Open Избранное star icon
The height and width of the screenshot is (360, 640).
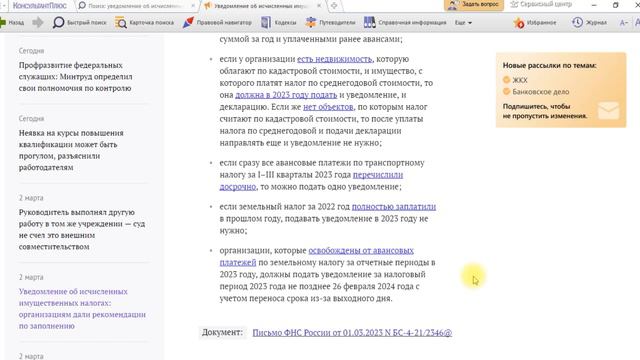pos(519,23)
